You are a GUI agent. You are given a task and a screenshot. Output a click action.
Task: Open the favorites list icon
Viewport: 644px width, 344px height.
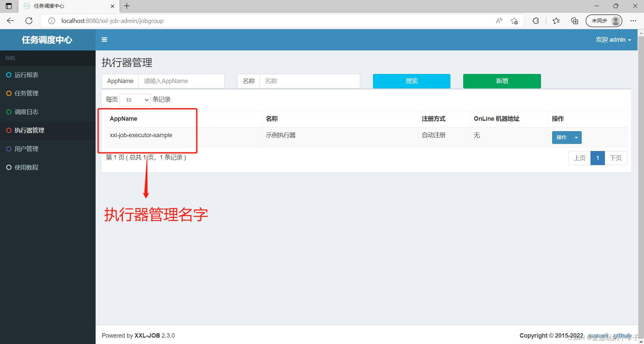(x=556, y=21)
